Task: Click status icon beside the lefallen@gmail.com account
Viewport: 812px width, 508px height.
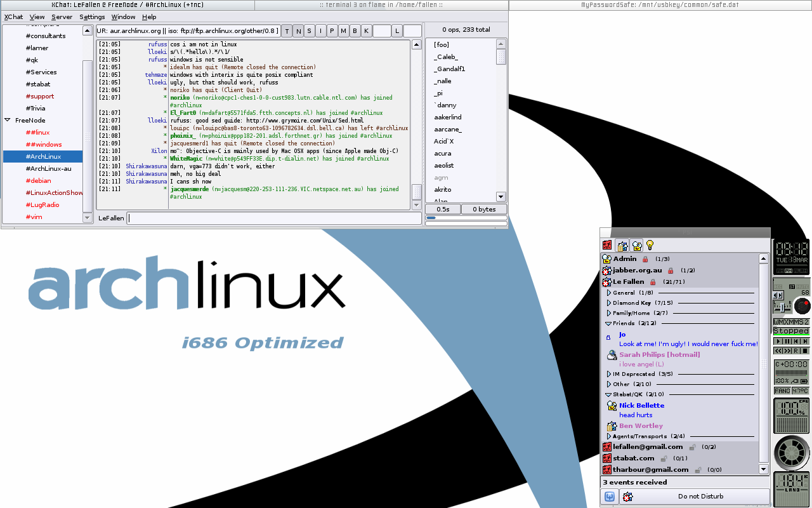Action: tap(607, 447)
